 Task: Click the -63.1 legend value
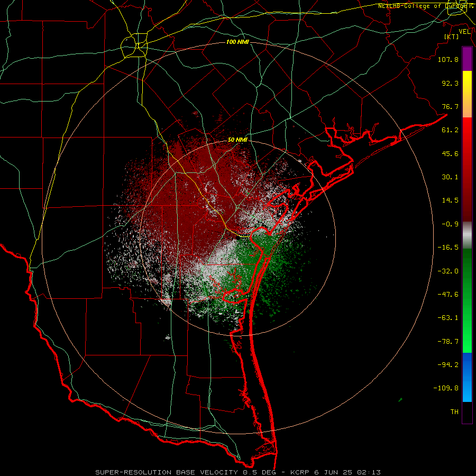pos(448,318)
